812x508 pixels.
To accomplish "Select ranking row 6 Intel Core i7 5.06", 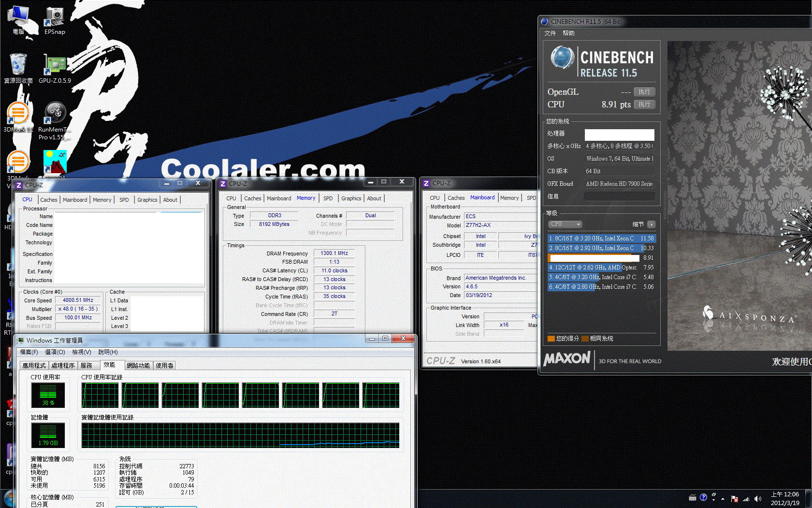I will coord(601,287).
